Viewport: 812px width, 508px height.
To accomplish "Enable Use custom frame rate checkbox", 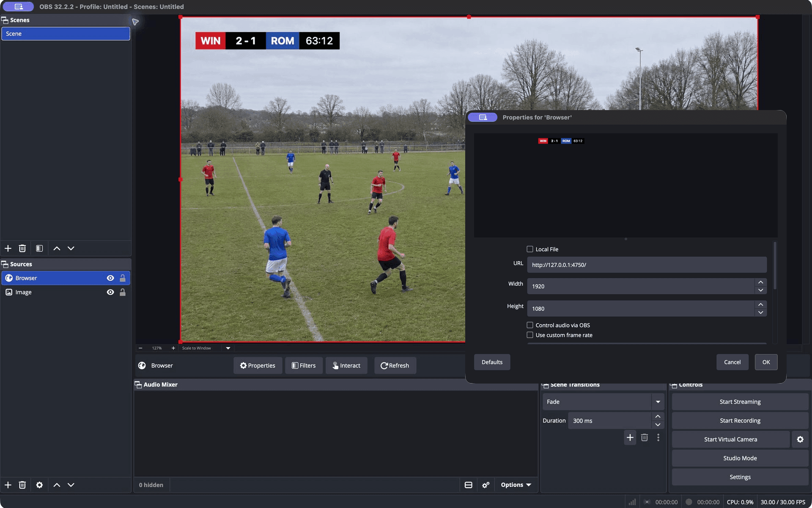I will coord(530,335).
